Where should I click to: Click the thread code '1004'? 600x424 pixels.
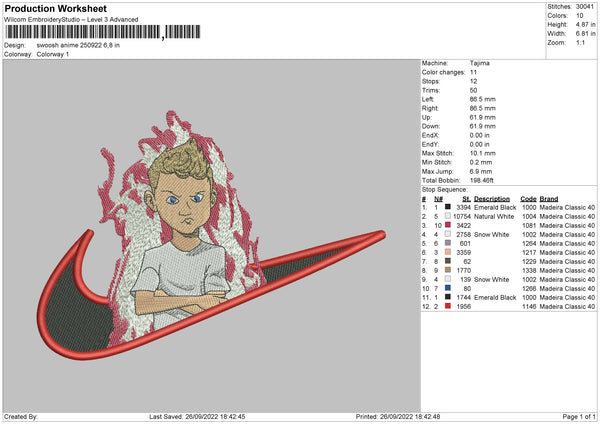(x=529, y=217)
